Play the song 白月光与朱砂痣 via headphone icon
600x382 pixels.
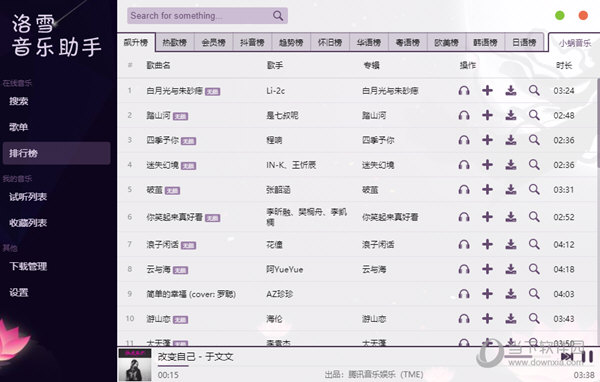point(464,91)
